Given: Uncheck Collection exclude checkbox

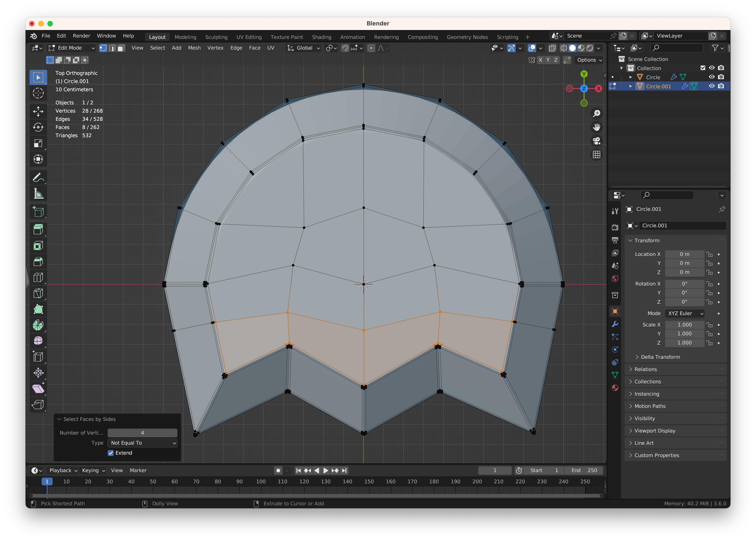Looking at the screenshot, I should pos(703,68).
